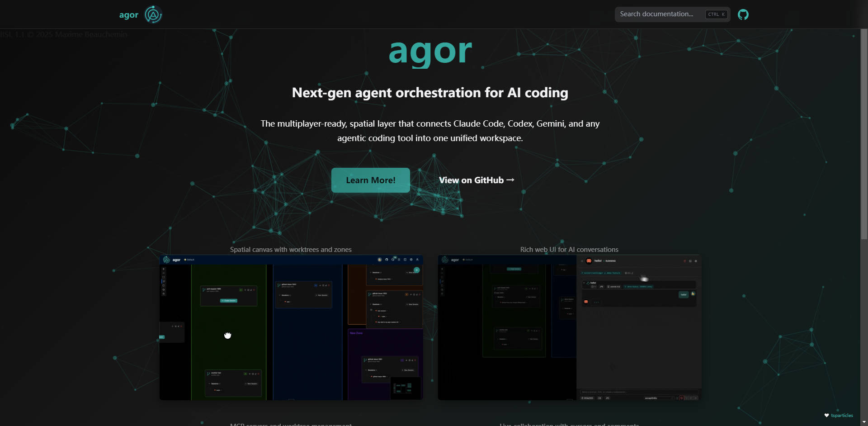The height and width of the screenshot is (426, 868).
Task: Click the green status swatch on the pull-request card
Action: (241, 290)
